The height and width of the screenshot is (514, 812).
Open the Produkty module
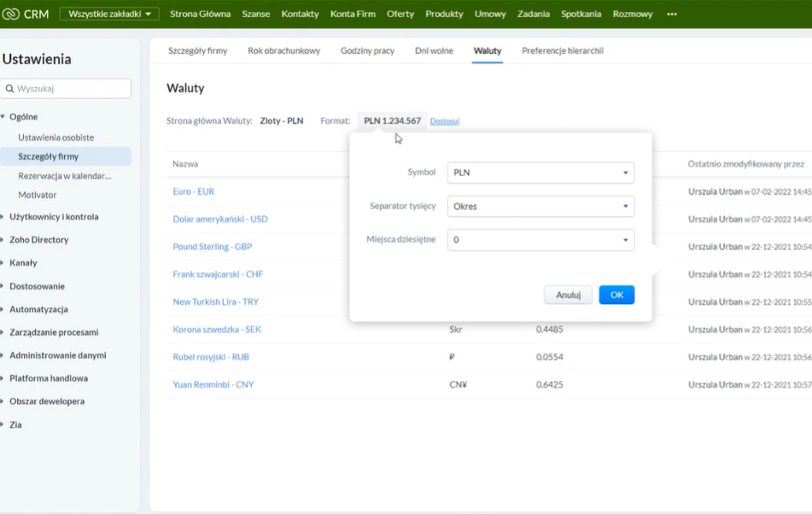coord(444,14)
